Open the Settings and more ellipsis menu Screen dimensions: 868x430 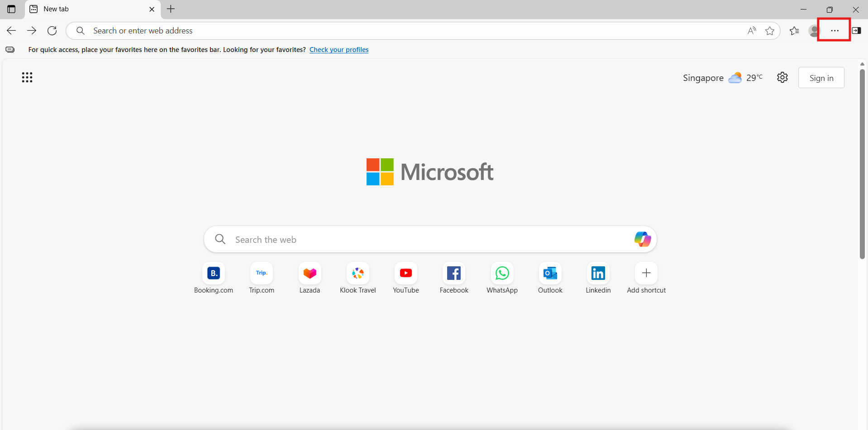(835, 31)
